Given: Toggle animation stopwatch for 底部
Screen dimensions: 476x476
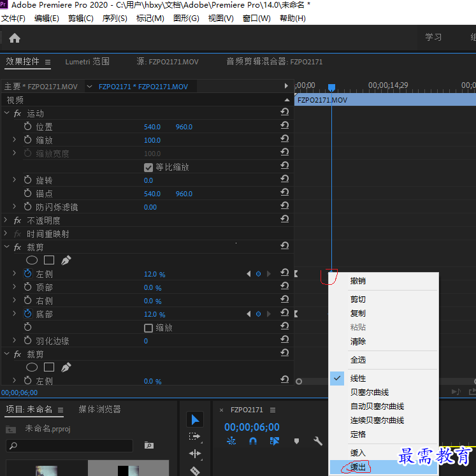Looking at the screenshot, I should (27, 314).
